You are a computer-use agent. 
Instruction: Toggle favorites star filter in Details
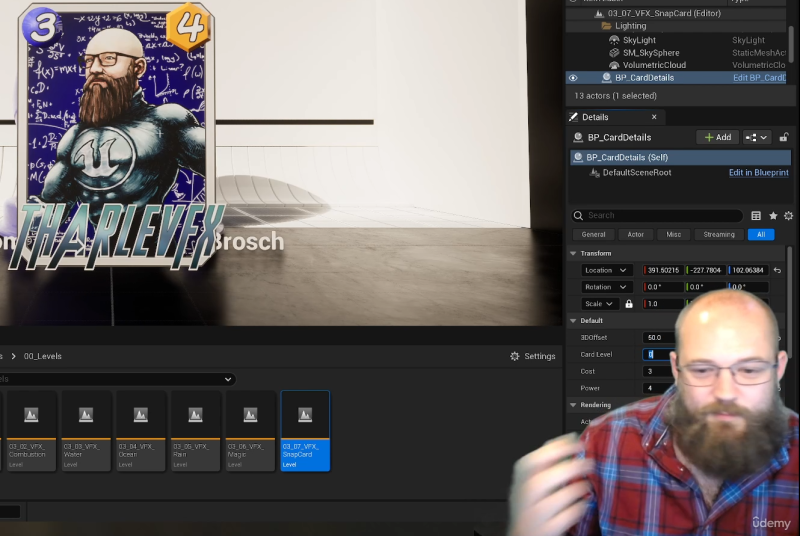pyautogui.click(x=773, y=216)
